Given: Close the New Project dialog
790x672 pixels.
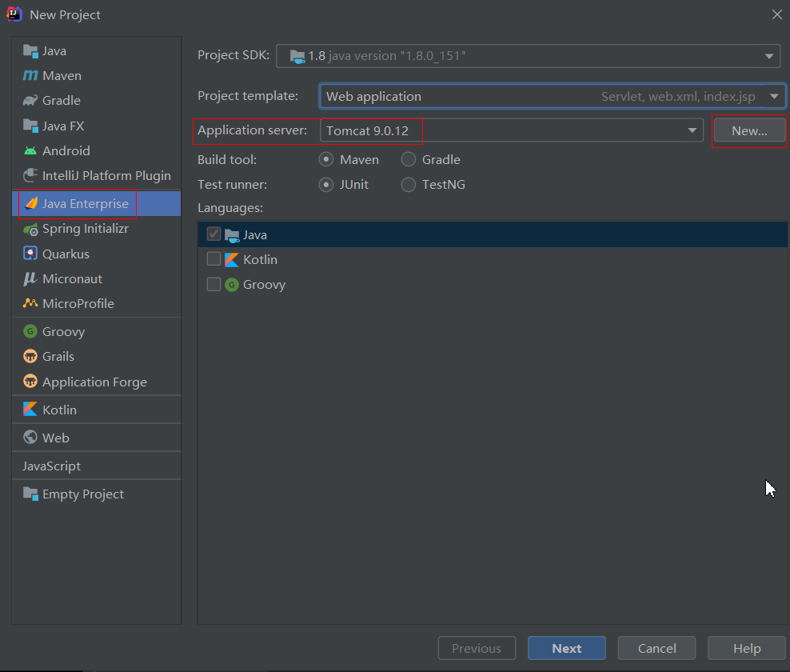Looking at the screenshot, I should point(777,14).
